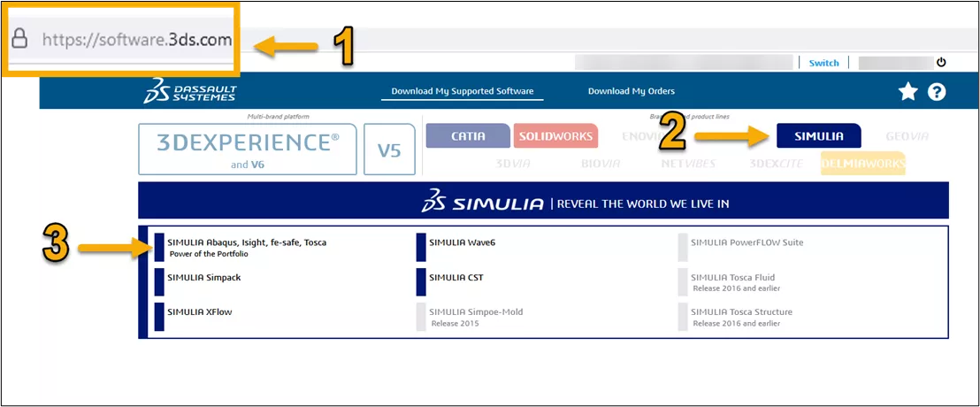Click the Dassault Systemes logo
Image resolution: width=980 pixels, height=407 pixels.
pos(190,91)
